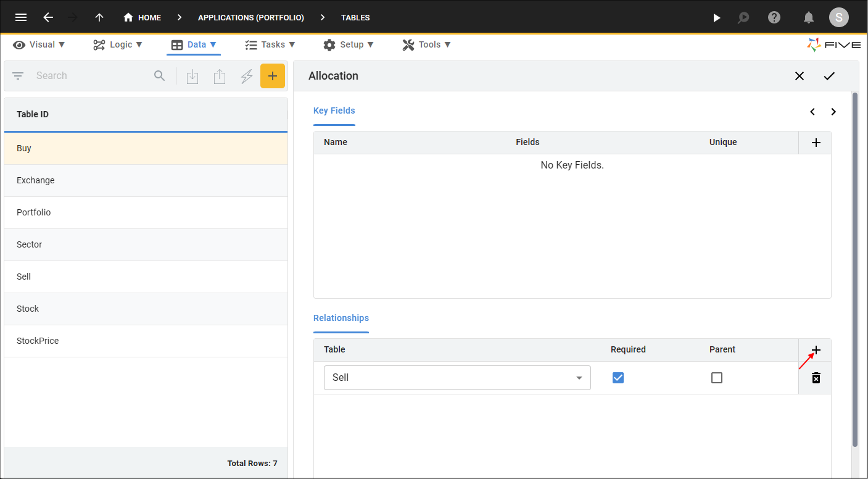This screenshot has height=479, width=868.
Task: Go to previous tab with left chevron
Action: click(812, 112)
